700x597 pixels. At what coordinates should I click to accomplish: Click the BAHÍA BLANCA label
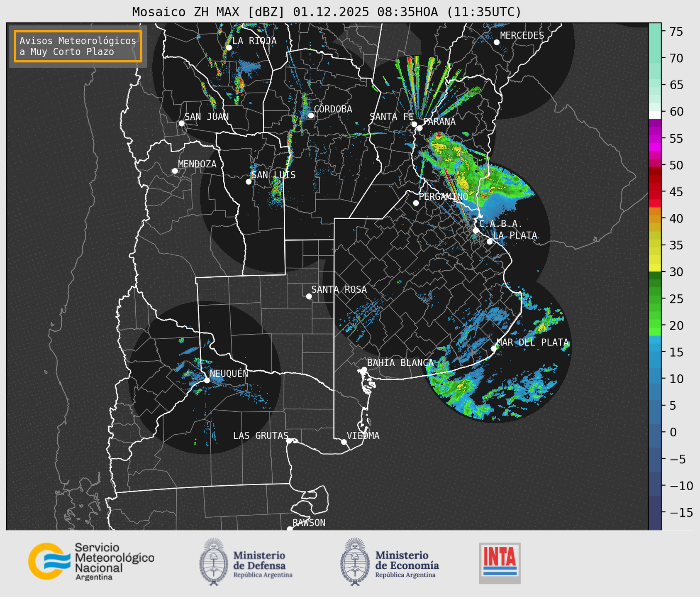coord(400,363)
